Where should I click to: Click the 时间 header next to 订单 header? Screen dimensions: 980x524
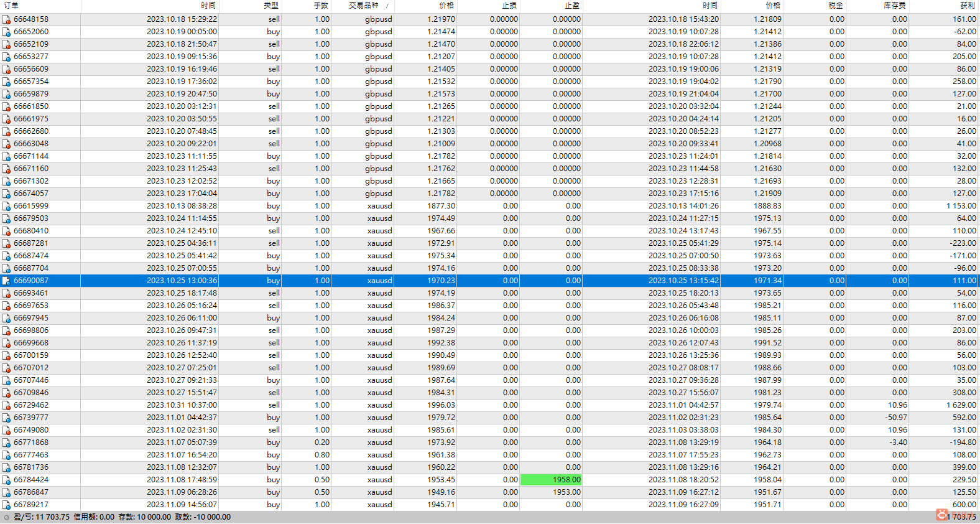tap(208, 6)
